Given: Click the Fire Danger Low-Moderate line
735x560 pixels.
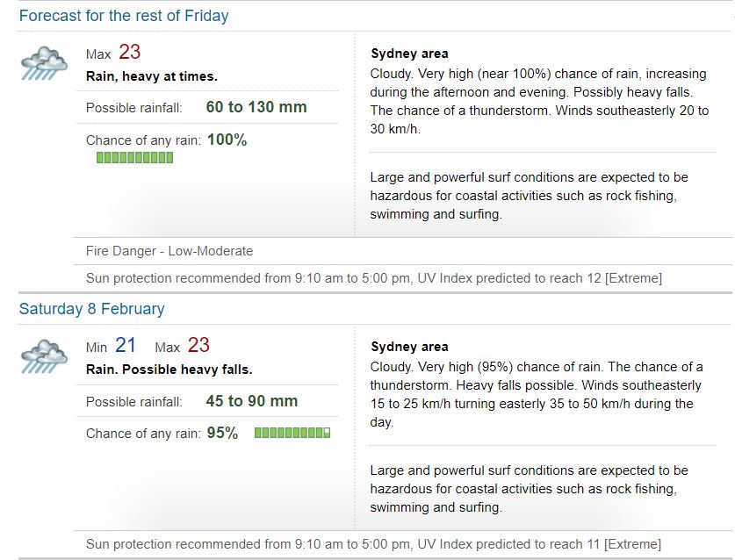Looking at the screenshot, I should pyautogui.click(x=169, y=251).
